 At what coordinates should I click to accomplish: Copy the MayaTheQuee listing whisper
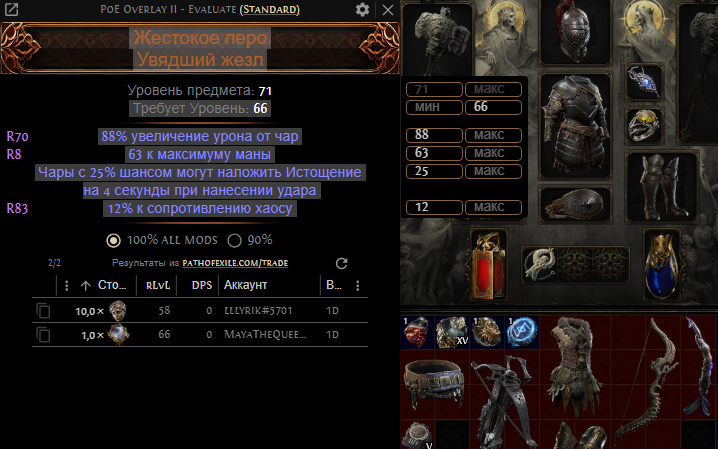click(44, 335)
